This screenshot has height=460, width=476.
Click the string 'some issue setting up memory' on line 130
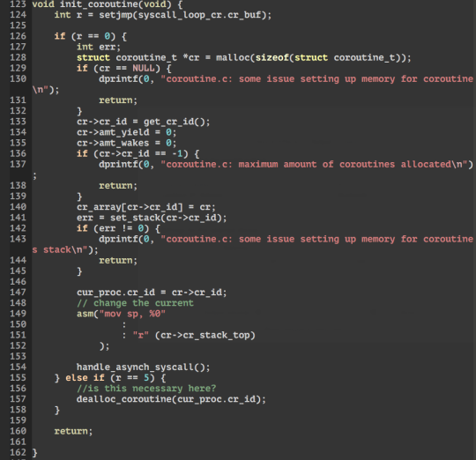pyautogui.click(x=316, y=79)
